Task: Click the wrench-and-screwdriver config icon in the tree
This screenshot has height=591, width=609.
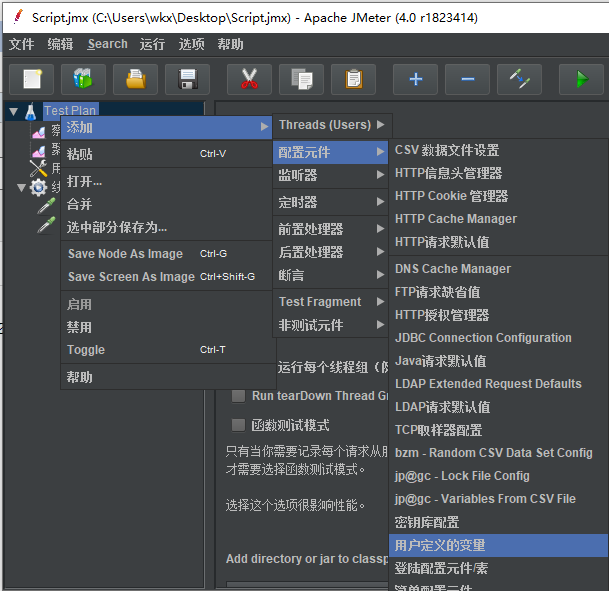Action: (x=38, y=169)
